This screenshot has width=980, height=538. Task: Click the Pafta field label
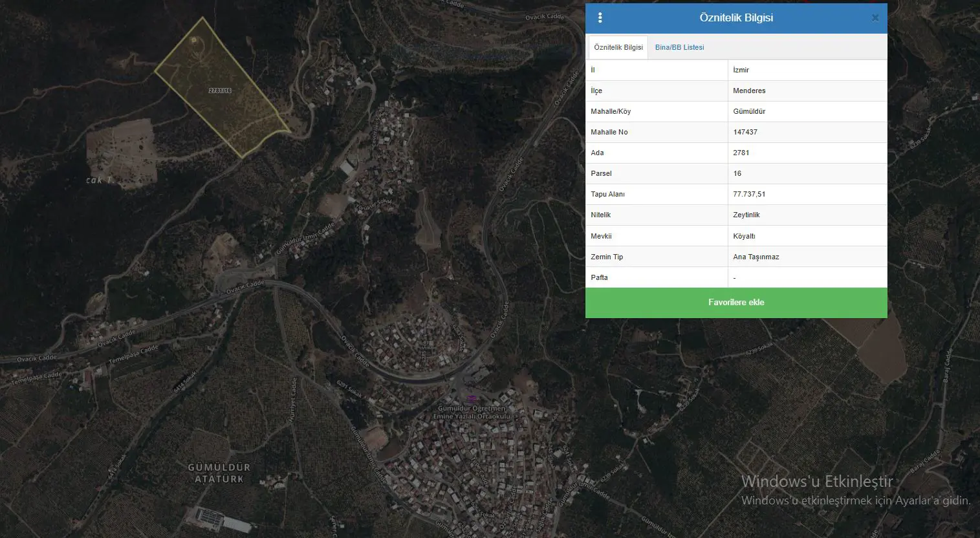(x=599, y=277)
